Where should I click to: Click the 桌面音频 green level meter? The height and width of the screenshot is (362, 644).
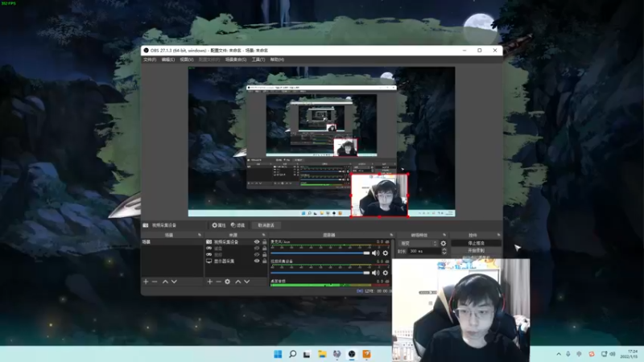[330, 285]
